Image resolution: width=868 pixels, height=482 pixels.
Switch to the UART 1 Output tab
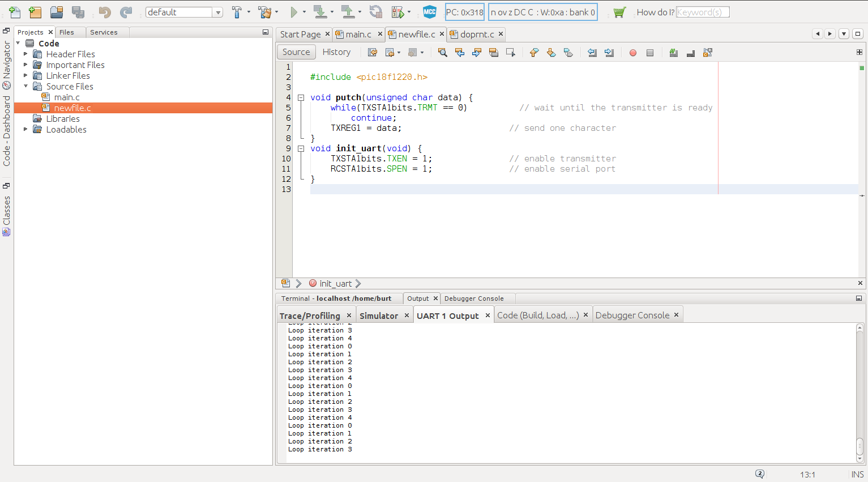point(448,316)
